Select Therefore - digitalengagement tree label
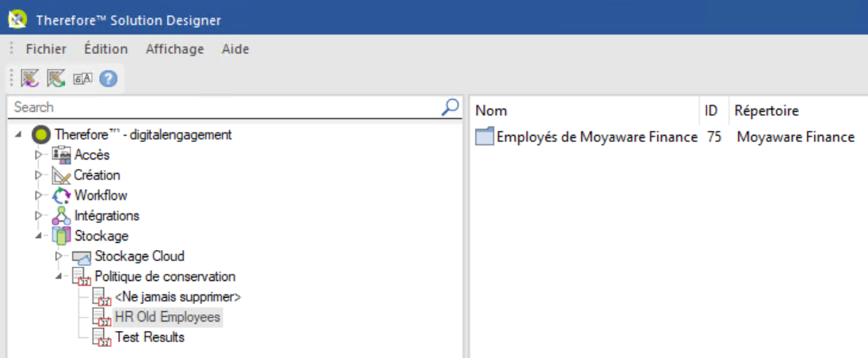Image resolution: width=868 pixels, height=358 pixels. click(143, 135)
